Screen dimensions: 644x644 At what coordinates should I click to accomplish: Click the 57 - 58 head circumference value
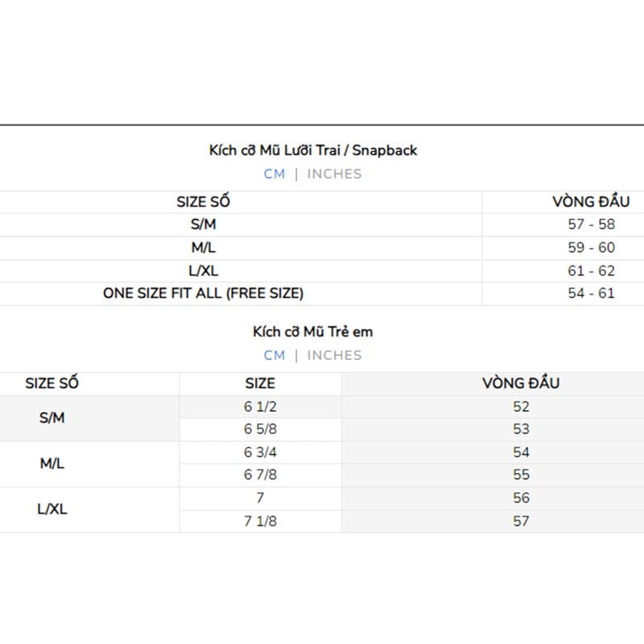coord(592,225)
